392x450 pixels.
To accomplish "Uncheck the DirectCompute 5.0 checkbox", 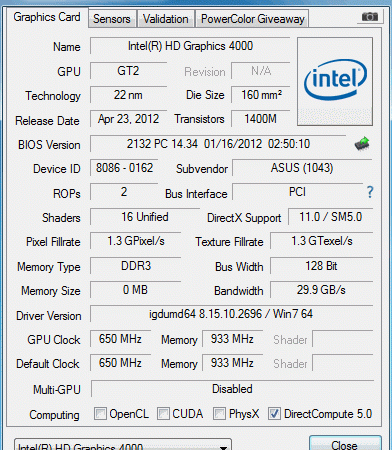I will [x=275, y=414].
